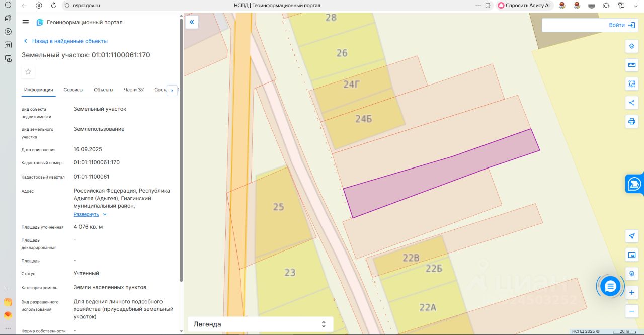Viewport: 644px width, 335px height.
Task: Bookmark this page in the browser
Action: tap(488, 5)
